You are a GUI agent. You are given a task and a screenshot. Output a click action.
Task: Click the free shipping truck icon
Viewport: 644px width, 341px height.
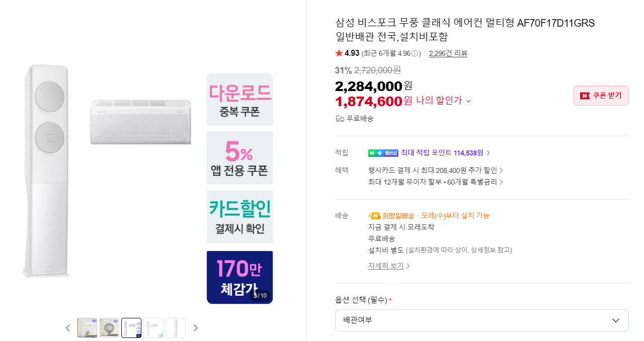(x=340, y=119)
